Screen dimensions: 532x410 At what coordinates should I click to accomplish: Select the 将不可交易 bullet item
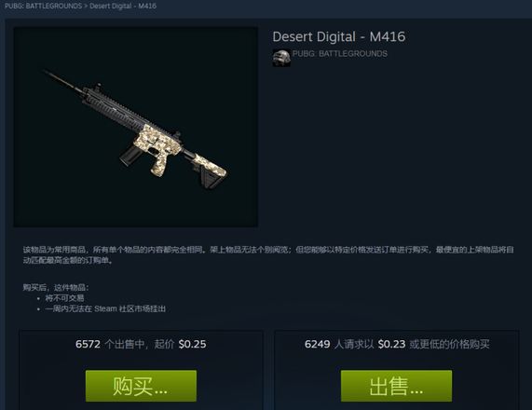65,298
